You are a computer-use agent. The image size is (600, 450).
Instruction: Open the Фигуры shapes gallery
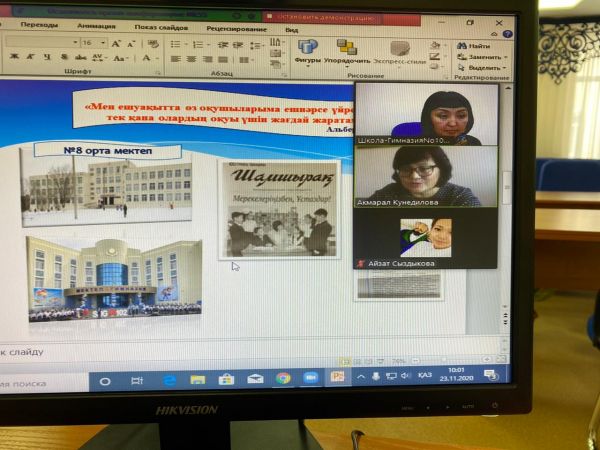308,50
